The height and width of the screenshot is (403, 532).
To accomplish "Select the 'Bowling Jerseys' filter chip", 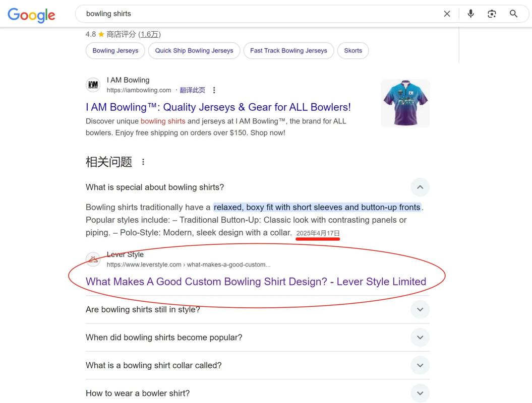I will (115, 50).
